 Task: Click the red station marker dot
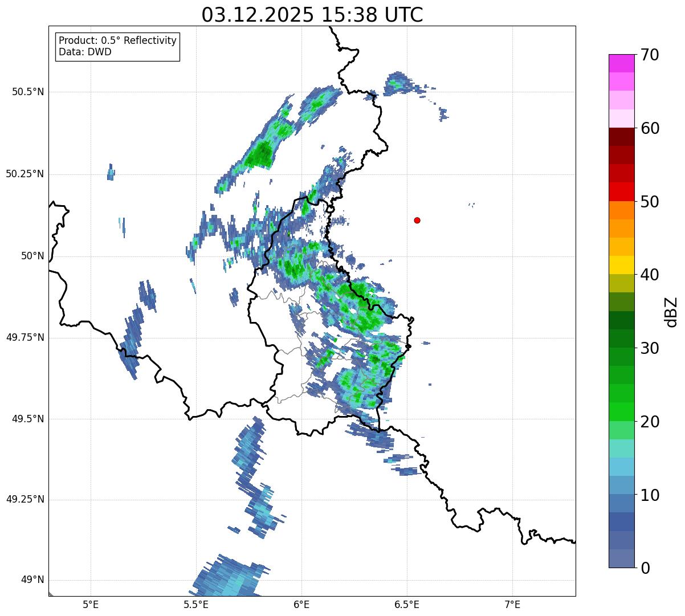pyautogui.click(x=417, y=220)
